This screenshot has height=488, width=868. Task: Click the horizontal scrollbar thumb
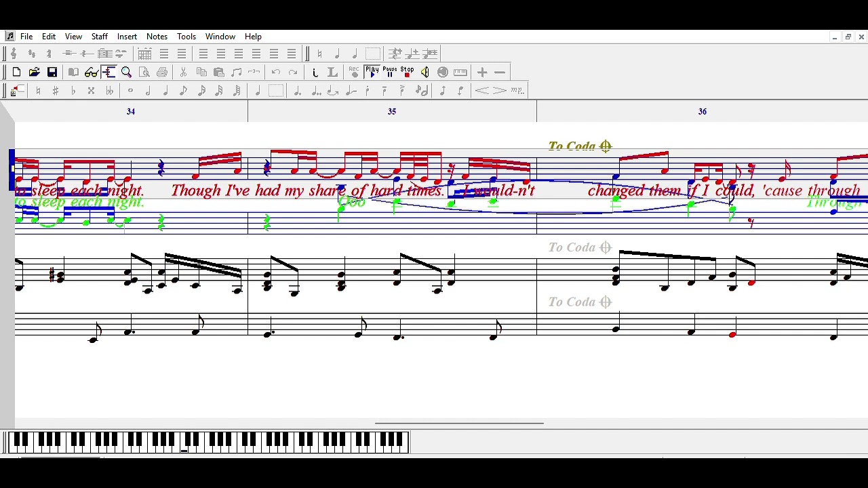tap(459, 424)
